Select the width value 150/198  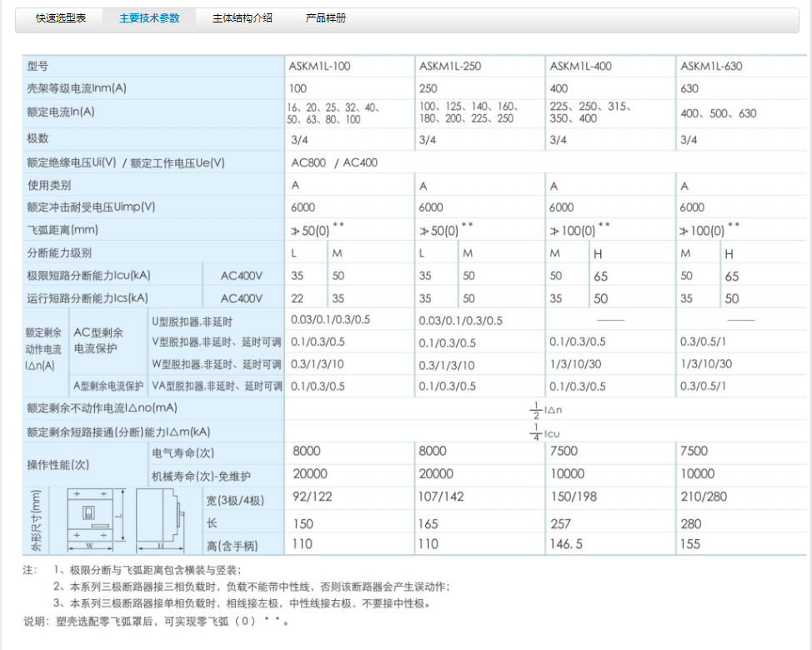point(574,497)
